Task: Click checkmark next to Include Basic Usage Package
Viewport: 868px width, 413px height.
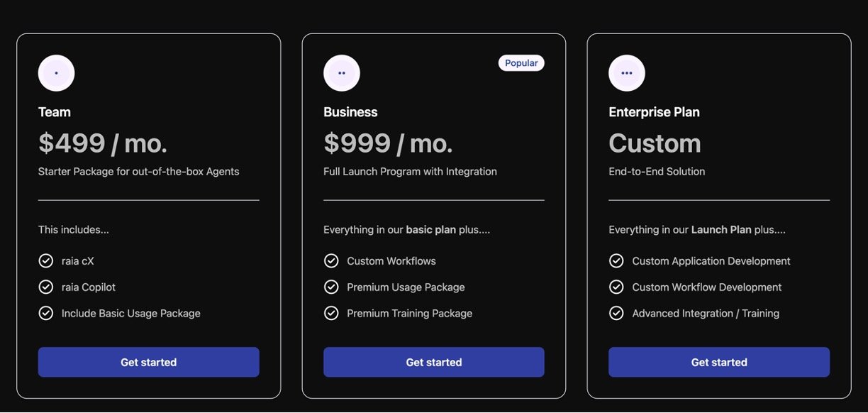Action: (x=46, y=314)
